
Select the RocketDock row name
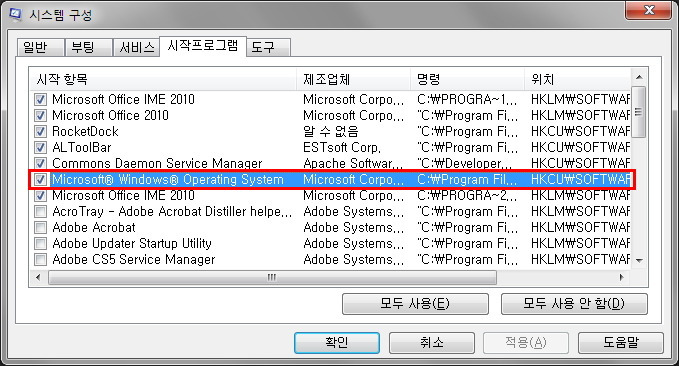coord(85,132)
